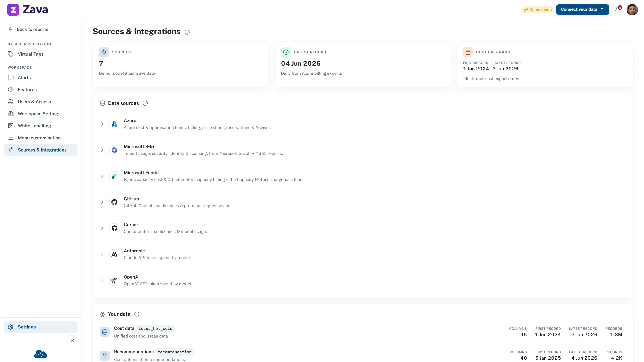Click the Virtual Tags tag icon
The height and width of the screenshot is (362, 644).
11,54
